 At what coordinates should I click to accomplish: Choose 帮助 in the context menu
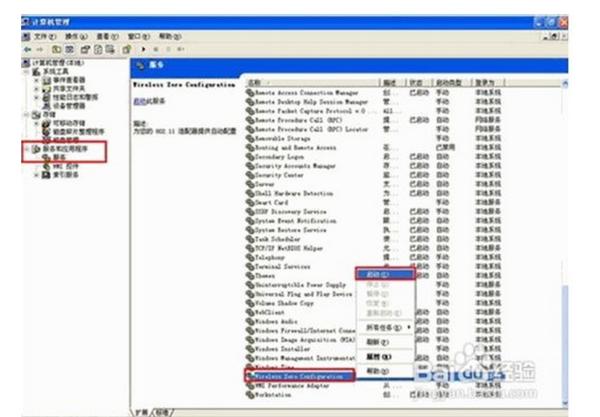pyautogui.click(x=385, y=371)
